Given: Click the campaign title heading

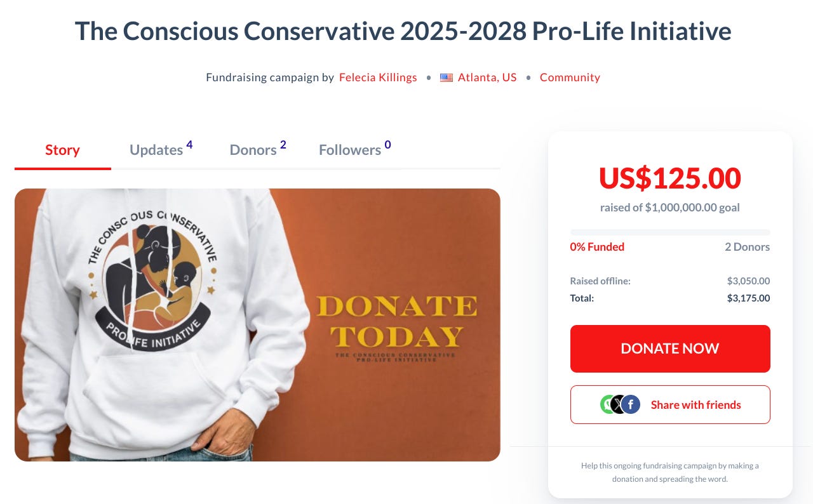Looking at the screenshot, I should tap(403, 31).
